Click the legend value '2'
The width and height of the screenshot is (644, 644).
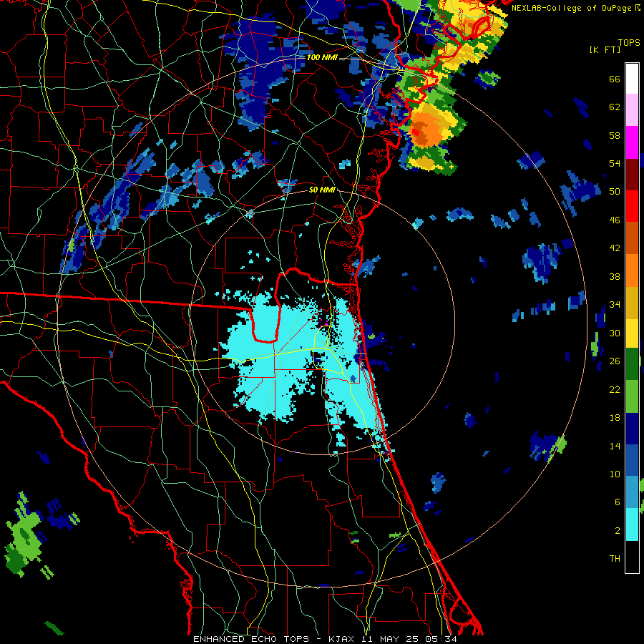(618, 531)
